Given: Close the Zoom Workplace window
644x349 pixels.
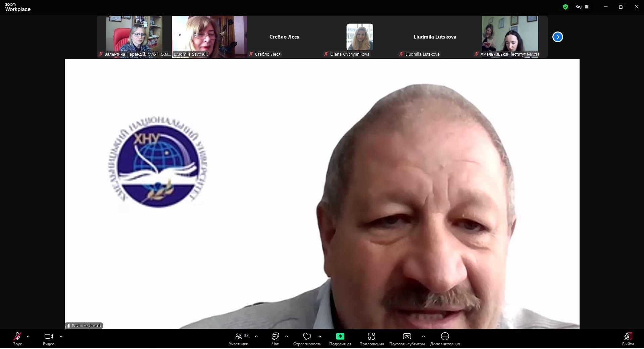Looking at the screenshot, I should click(x=636, y=7).
